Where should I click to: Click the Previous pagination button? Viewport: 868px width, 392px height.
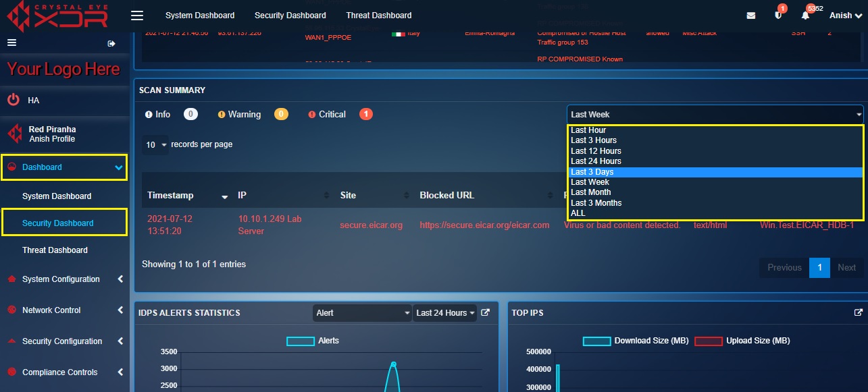click(784, 268)
